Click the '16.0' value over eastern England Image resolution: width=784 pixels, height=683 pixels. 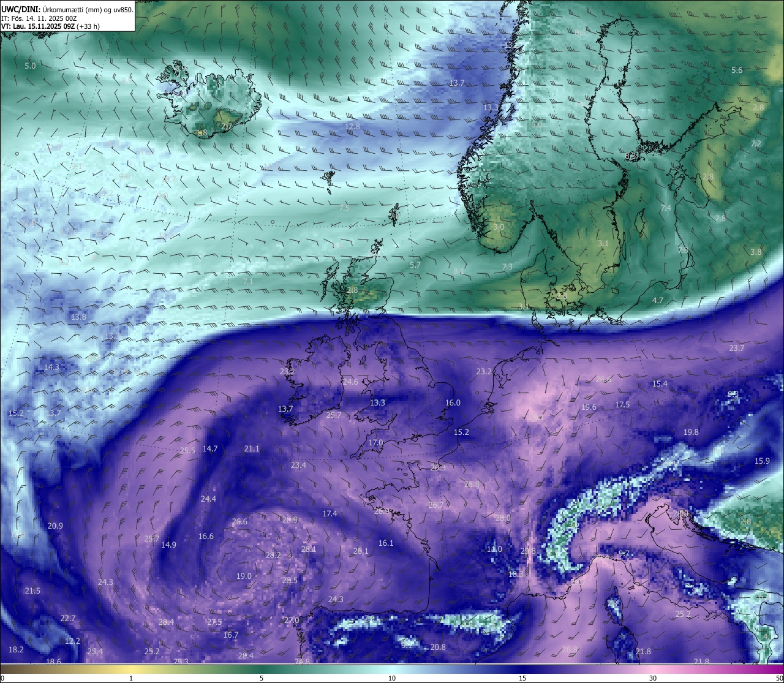(x=453, y=402)
